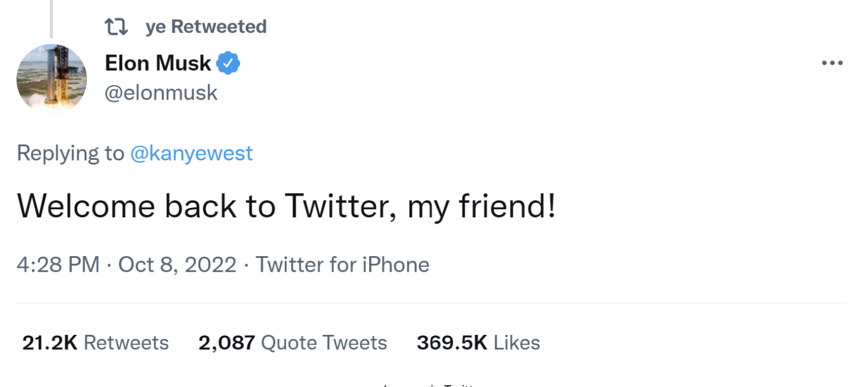Open Elon Musk's rocket profile picture
Screen dimensions: 868x387
[52, 78]
